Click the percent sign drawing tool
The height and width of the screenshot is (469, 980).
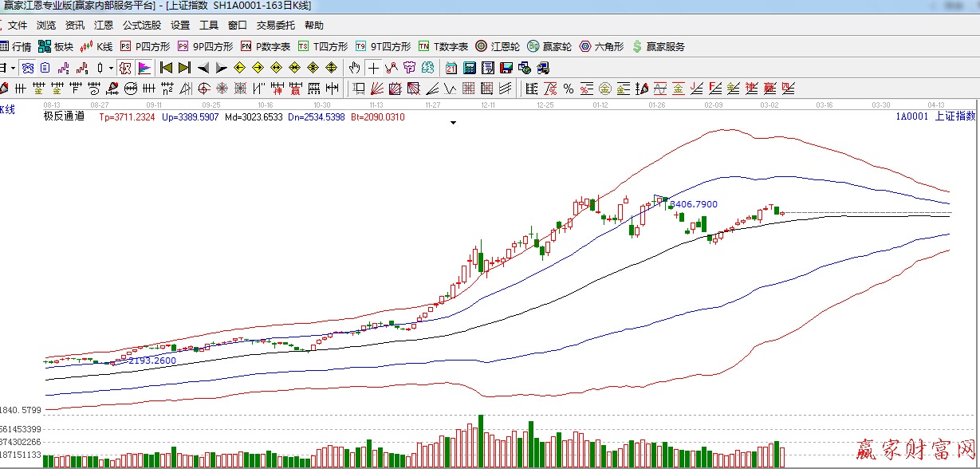pos(569,88)
